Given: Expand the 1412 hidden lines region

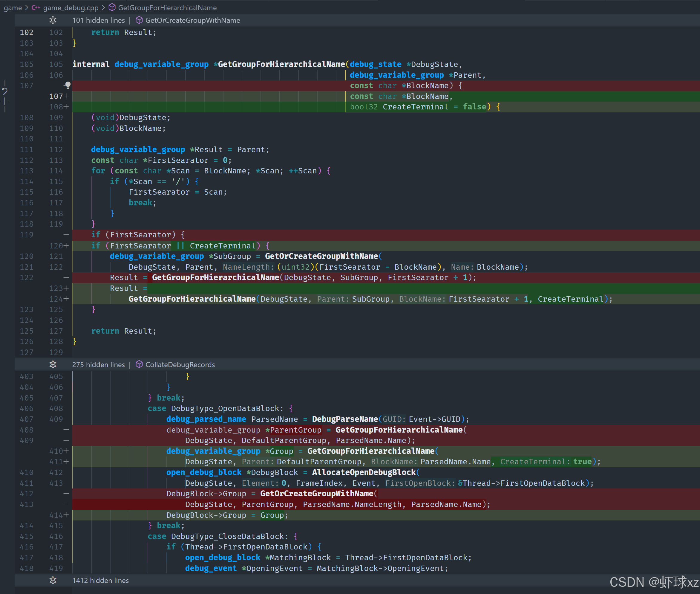Looking at the screenshot, I should coord(53,580).
